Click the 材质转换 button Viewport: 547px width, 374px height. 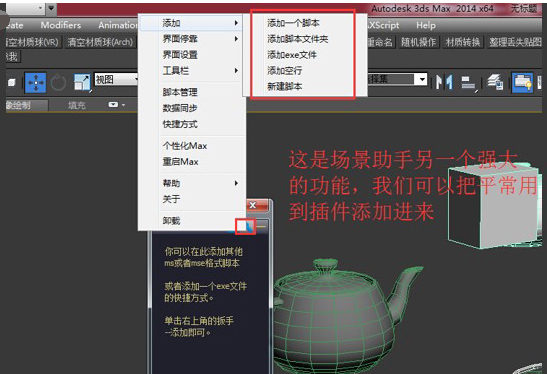(463, 42)
